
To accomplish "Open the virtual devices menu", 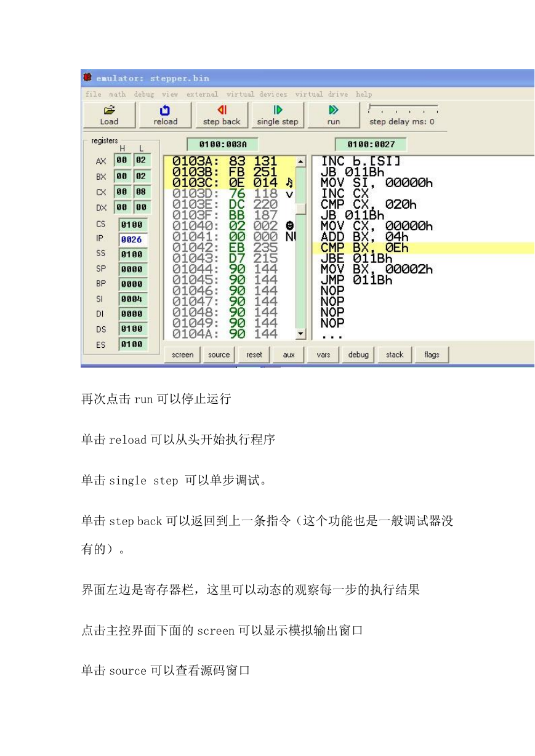I will tap(257, 94).
